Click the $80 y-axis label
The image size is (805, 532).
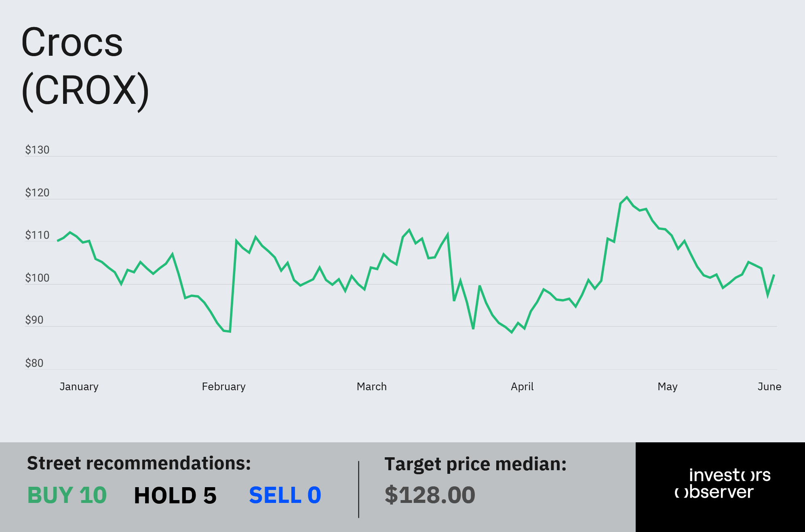click(x=34, y=363)
